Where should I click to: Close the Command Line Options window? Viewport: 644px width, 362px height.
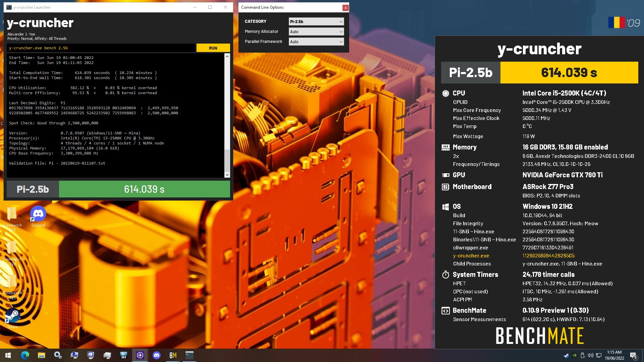tap(345, 7)
